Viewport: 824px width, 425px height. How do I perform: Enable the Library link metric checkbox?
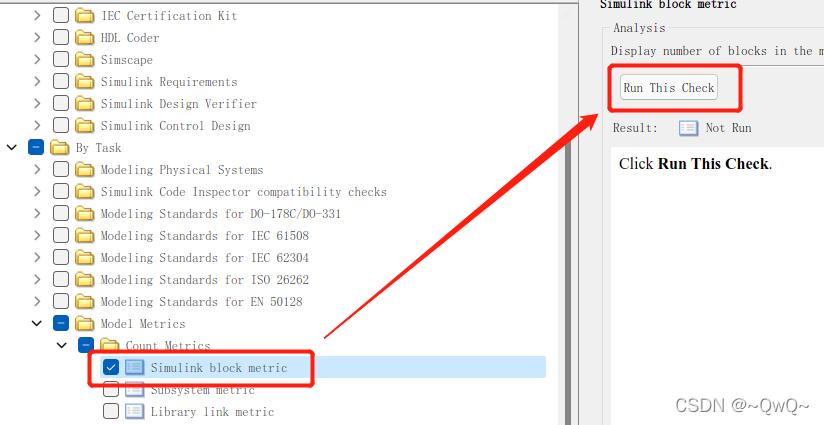[x=111, y=411]
